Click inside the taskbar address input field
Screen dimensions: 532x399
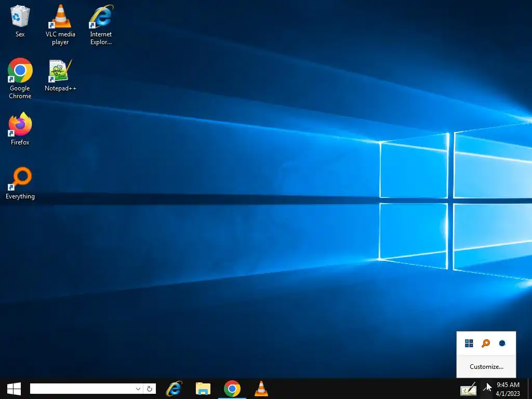[x=82, y=389]
